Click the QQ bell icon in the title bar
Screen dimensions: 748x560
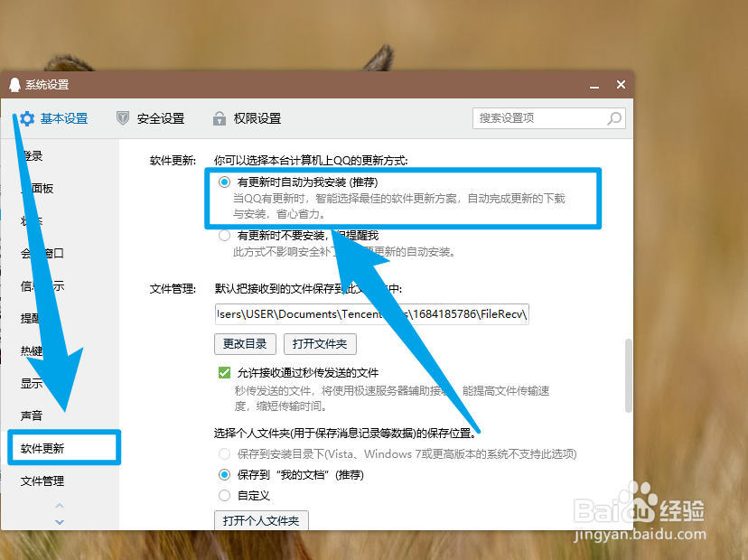click(13, 83)
